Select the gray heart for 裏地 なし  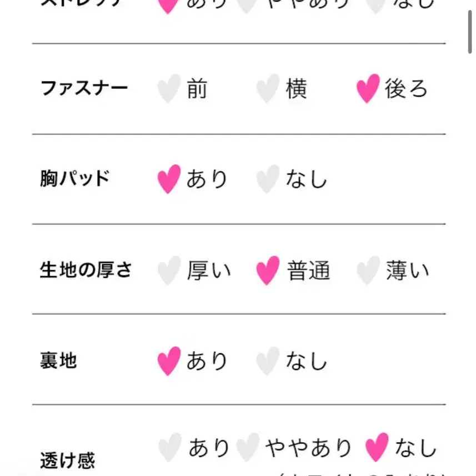pyautogui.click(x=268, y=360)
